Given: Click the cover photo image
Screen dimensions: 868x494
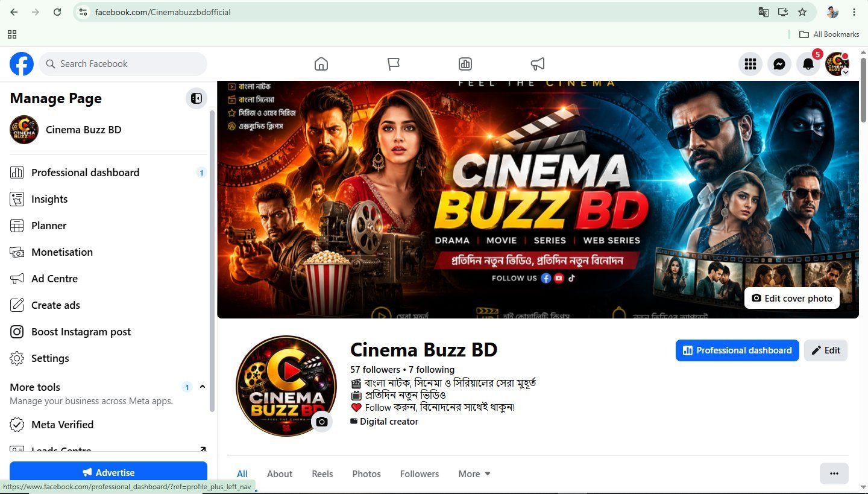Looking at the screenshot, I should (538, 200).
